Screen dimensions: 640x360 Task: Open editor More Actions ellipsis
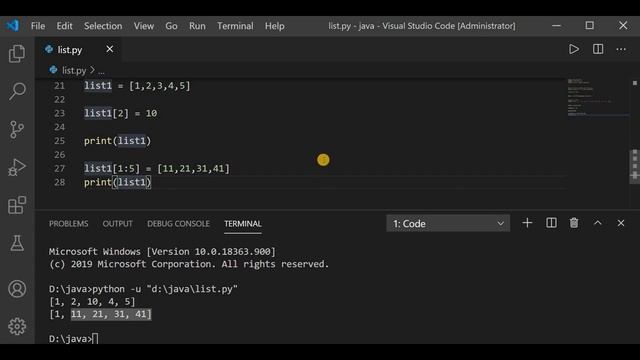point(621,49)
